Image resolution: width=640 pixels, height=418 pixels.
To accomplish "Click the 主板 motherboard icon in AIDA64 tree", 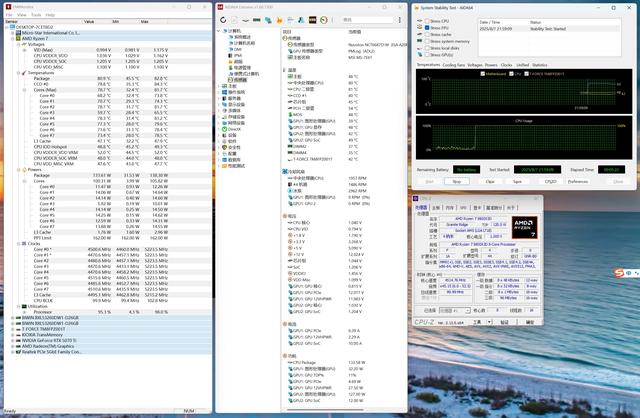I will click(224, 86).
